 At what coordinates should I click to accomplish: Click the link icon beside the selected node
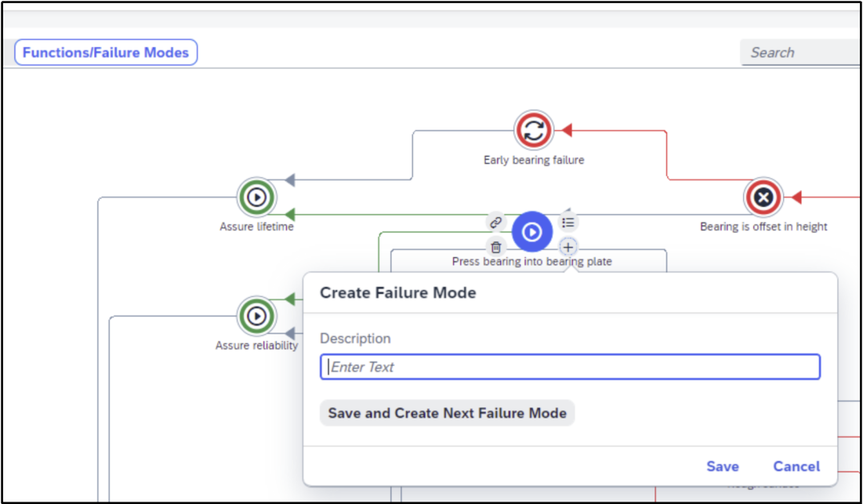(x=495, y=222)
